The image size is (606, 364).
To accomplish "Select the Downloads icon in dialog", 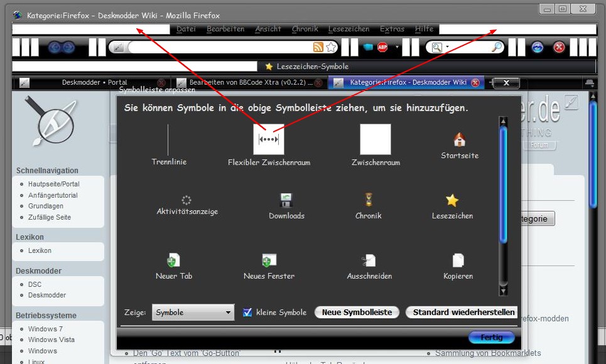I will [286, 201].
